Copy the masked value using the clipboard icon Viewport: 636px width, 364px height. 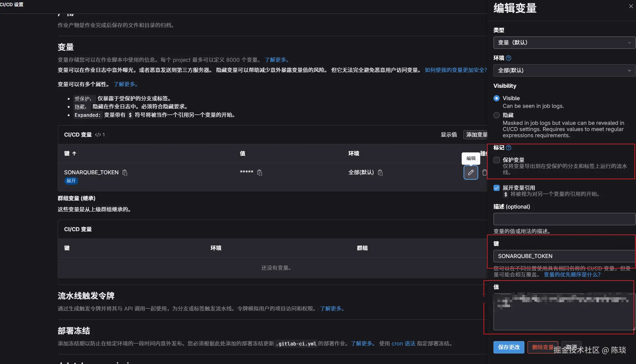[260, 172]
